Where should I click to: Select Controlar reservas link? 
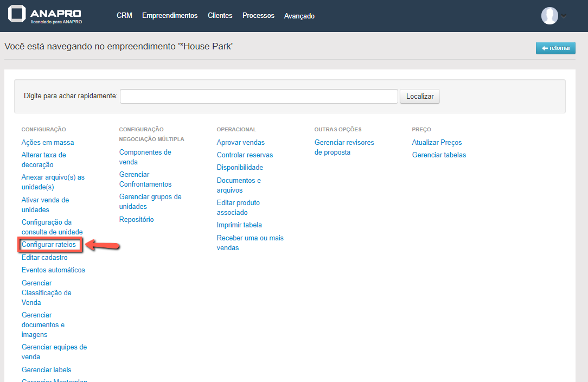tap(245, 155)
